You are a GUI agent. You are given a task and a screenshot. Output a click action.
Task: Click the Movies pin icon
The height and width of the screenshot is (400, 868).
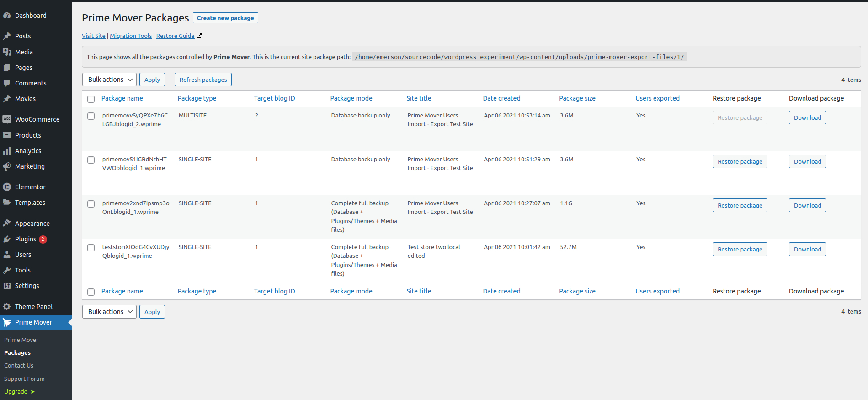coord(7,99)
